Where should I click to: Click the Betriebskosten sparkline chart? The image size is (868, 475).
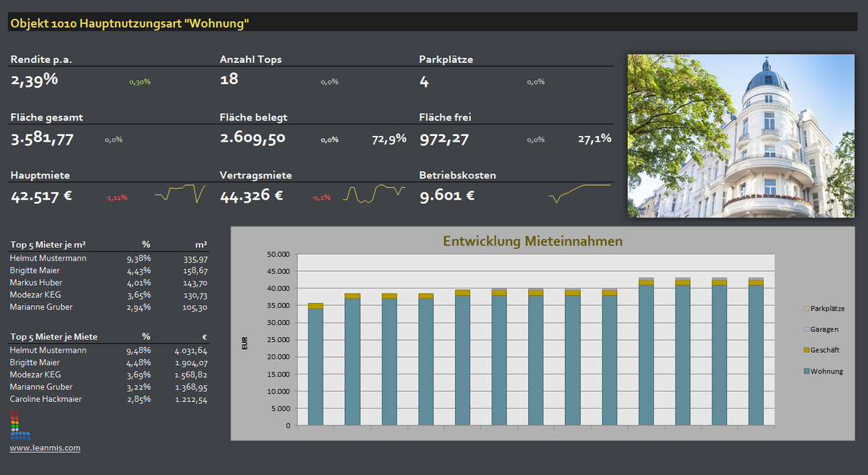(x=579, y=193)
